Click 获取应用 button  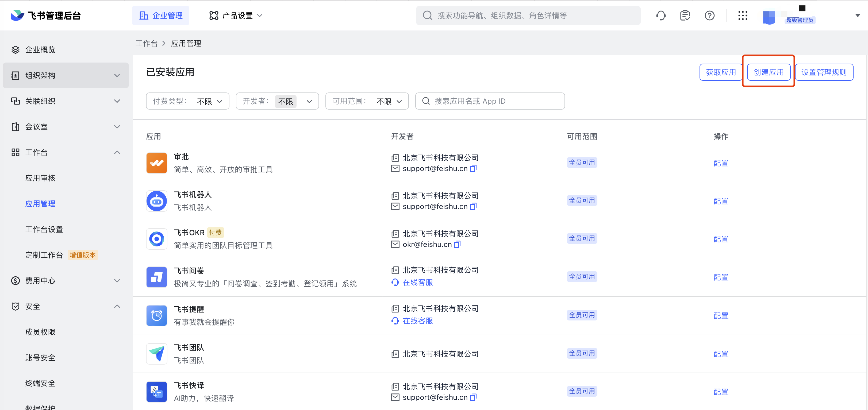pos(721,72)
